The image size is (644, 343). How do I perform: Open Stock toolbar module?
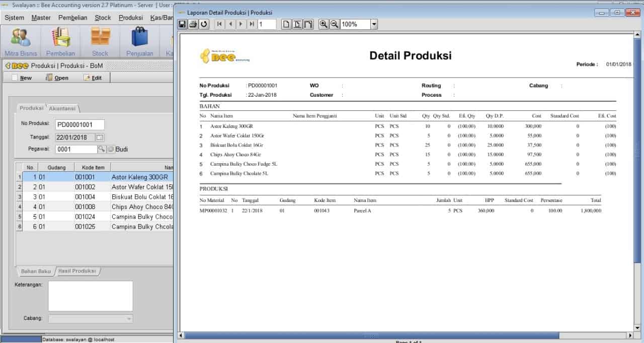[x=100, y=42]
